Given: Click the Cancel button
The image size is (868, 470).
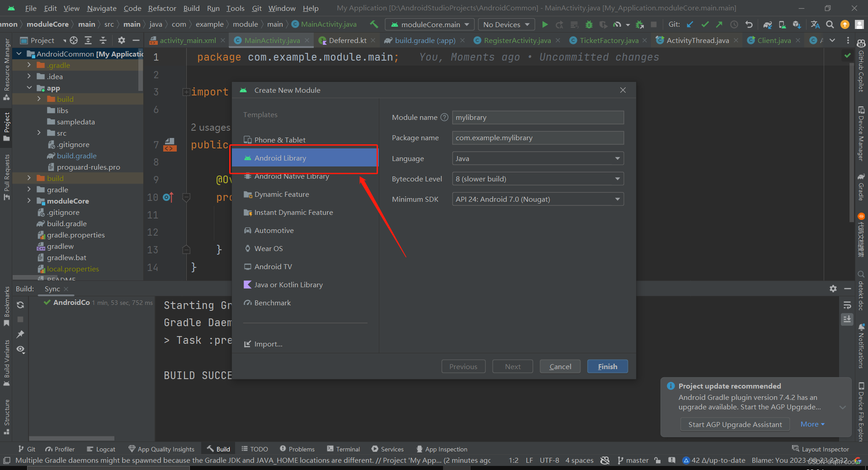Looking at the screenshot, I should 560,366.
